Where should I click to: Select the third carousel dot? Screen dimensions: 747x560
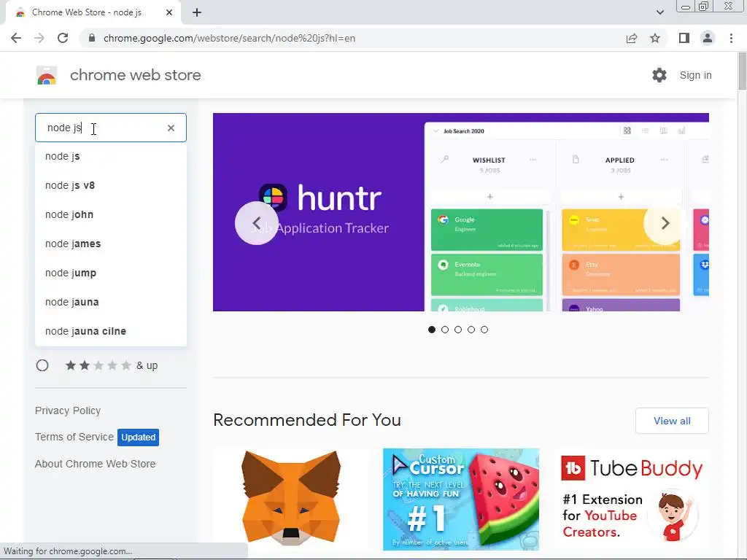(458, 330)
